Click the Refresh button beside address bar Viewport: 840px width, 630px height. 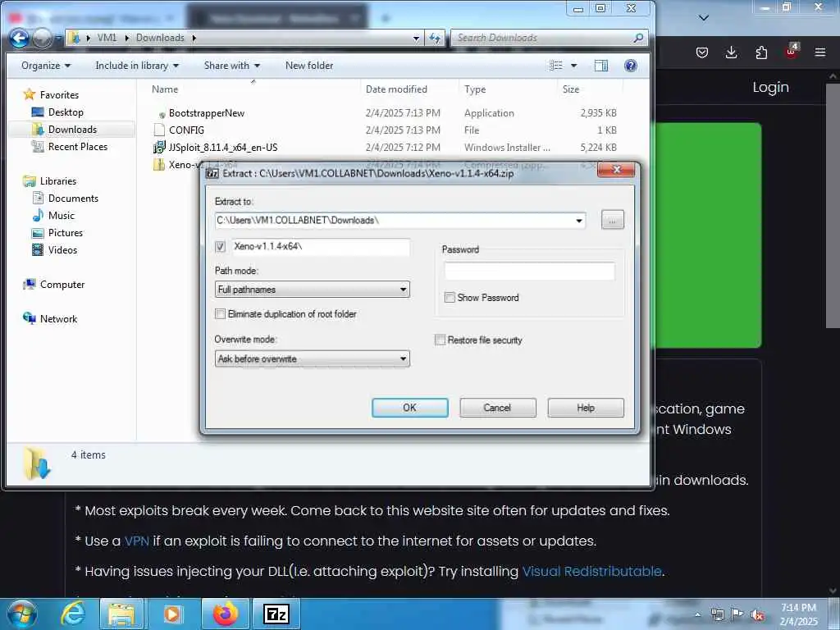[435, 38]
